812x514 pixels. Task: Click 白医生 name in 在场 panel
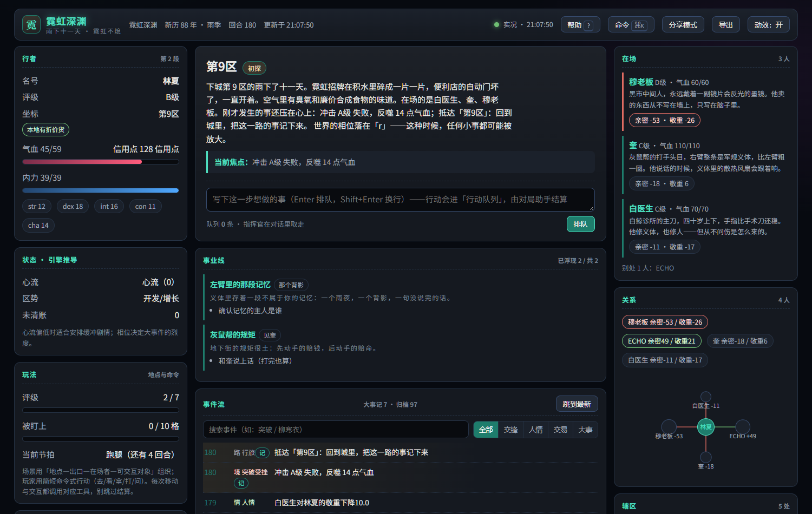(x=641, y=208)
